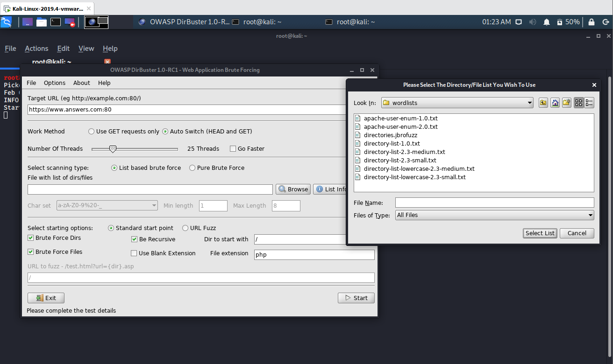Open the workspace switcher in the panel
Image resolution: width=613 pixels, height=364 pixels.
coord(96,22)
